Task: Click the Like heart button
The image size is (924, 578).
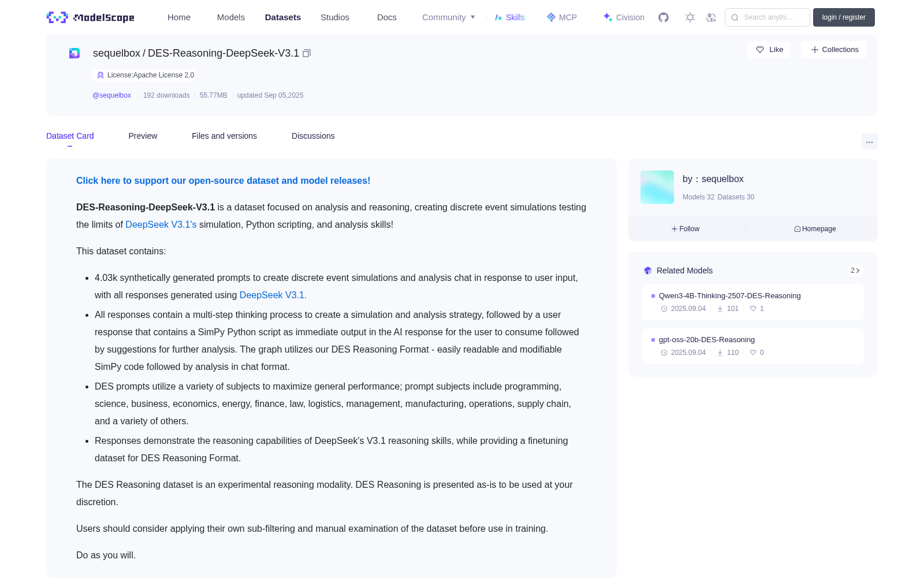Action: pyautogui.click(x=769, y=50)
